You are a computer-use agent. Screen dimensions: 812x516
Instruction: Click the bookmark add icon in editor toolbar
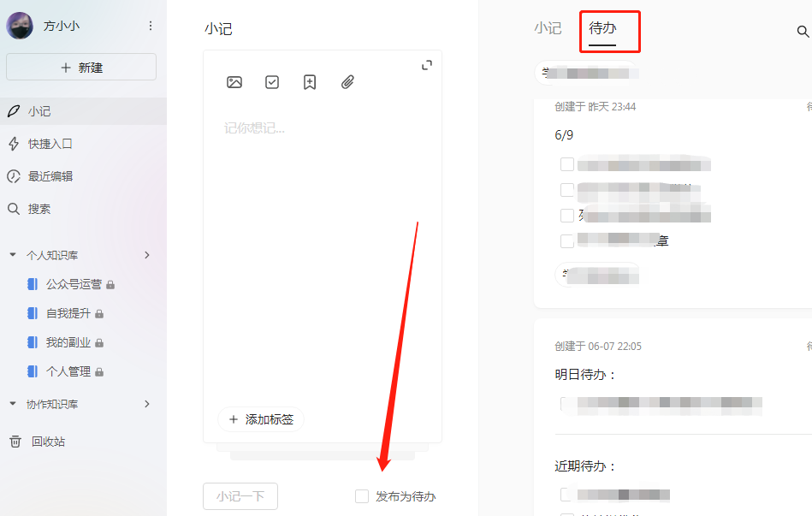pyautogui.click(x=310, y=82)
